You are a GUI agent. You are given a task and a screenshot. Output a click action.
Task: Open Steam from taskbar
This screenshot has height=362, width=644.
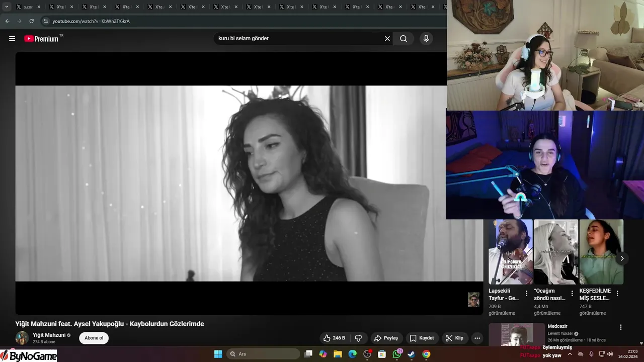tap(412, 354)
